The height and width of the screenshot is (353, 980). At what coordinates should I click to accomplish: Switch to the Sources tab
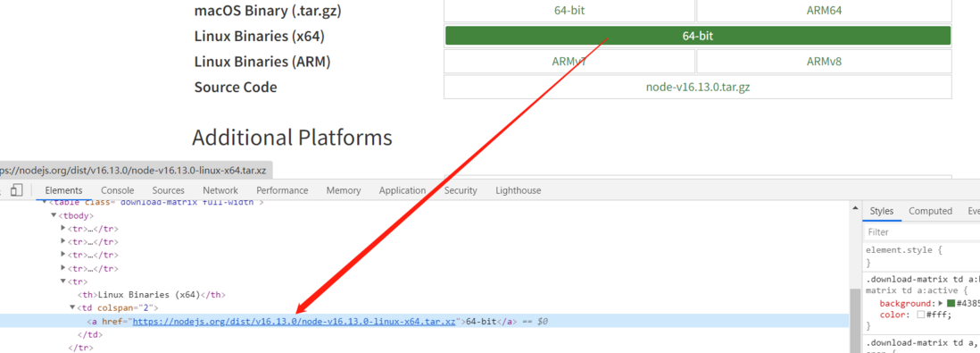point(168,190)
